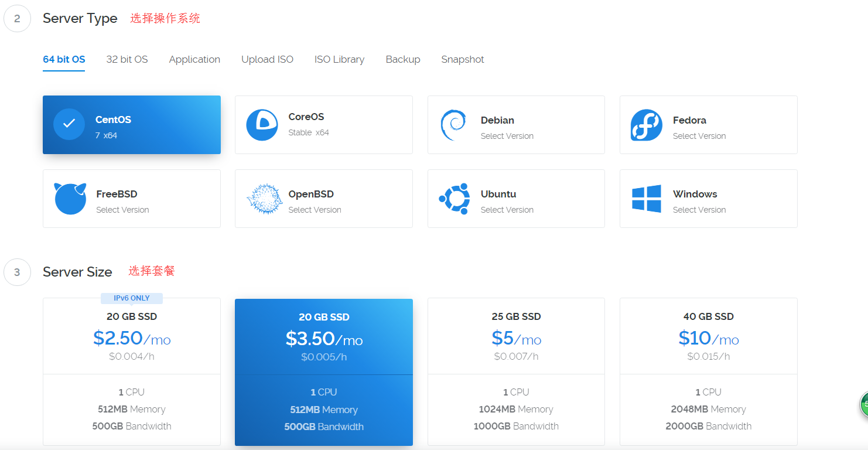Image resolution: width=868 pixels, height=450 pixels.
Task: Click the 7 x64 version text under CentOS
Action: (107, 135)
